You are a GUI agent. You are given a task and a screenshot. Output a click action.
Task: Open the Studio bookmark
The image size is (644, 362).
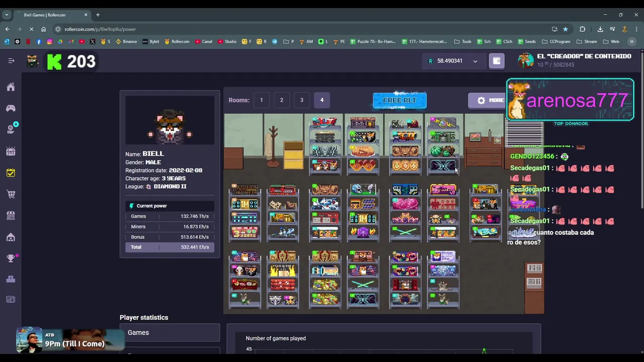[227, 42]
